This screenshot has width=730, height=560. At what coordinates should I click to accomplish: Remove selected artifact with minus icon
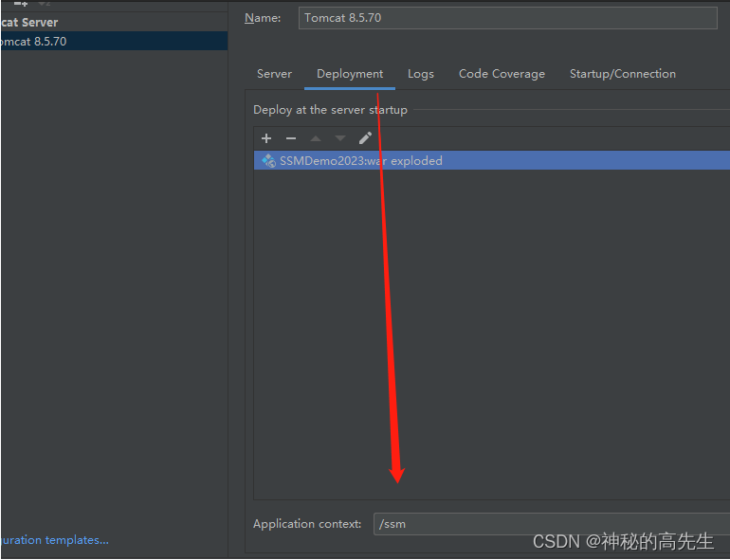tap(291, 138)
